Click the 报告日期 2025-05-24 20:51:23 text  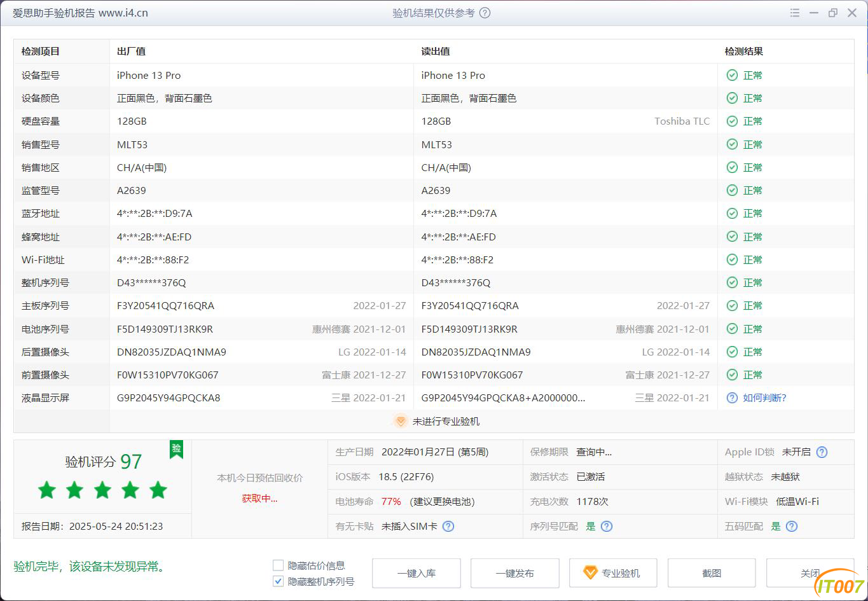[x=92, y=526]
